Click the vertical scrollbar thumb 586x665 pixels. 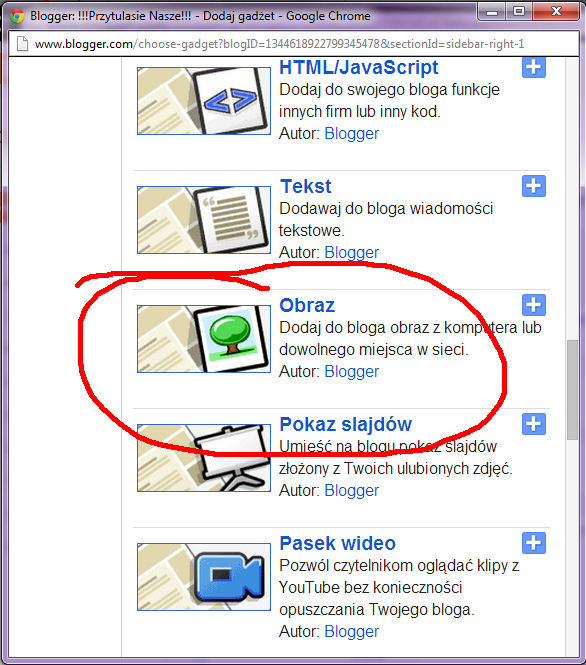[x=572, y=389]
